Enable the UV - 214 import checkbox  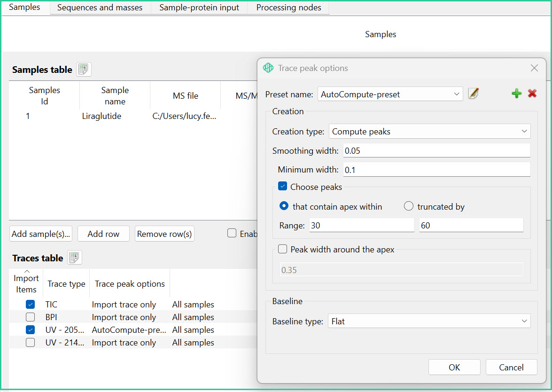[30, 342]
